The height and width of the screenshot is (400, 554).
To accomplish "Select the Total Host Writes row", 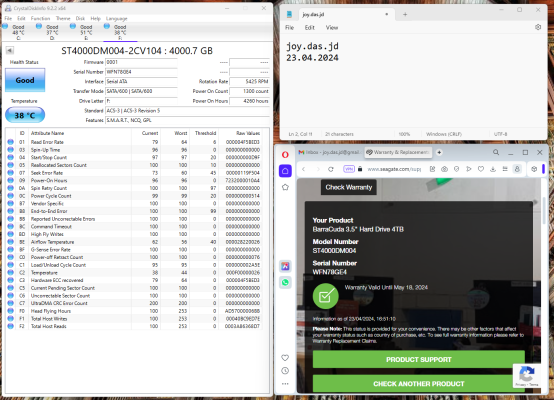I will click(134, 319).
